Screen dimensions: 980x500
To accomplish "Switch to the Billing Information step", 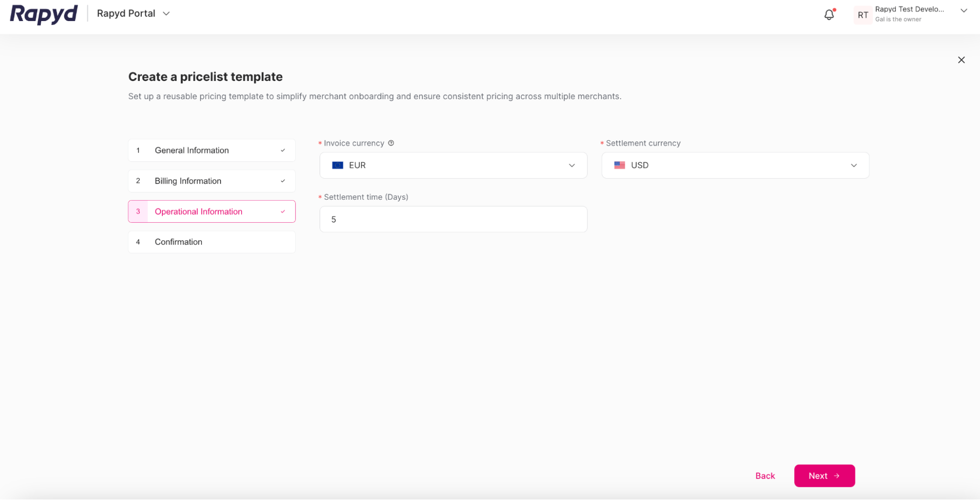I will (x=188, y=181).
